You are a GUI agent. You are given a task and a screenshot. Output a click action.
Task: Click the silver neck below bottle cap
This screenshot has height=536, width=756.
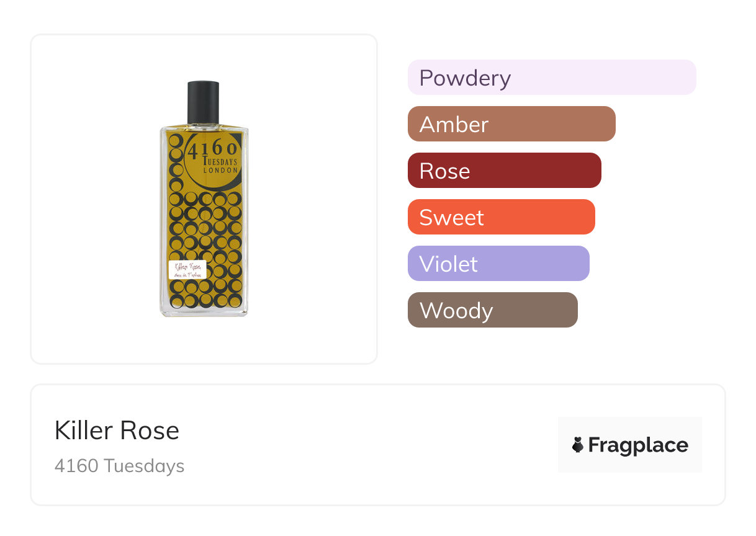(204, 125)
